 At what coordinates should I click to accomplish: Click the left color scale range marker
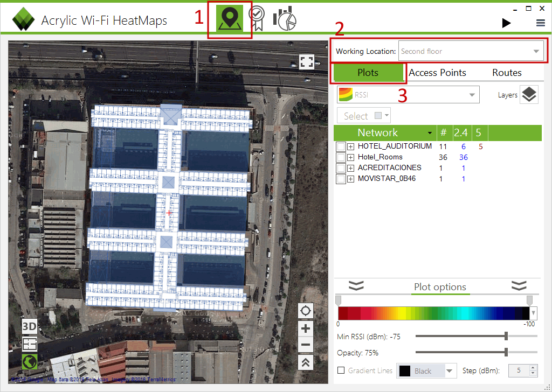tap(339, 300)
